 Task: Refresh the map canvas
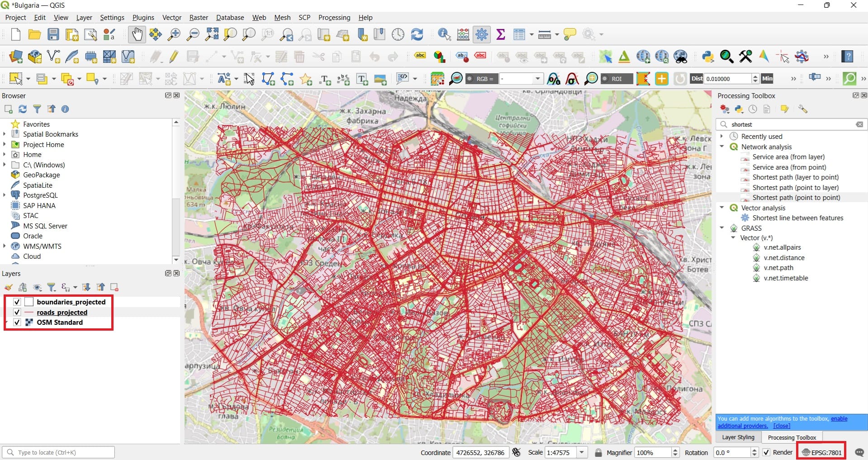coord(417,34)
